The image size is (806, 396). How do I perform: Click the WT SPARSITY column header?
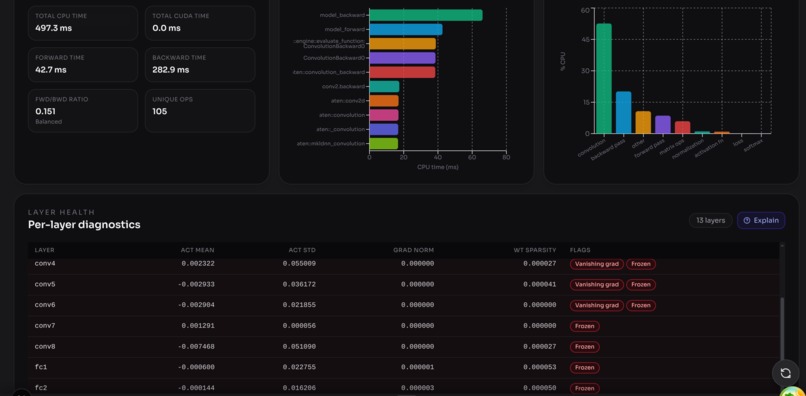(535, 250)
